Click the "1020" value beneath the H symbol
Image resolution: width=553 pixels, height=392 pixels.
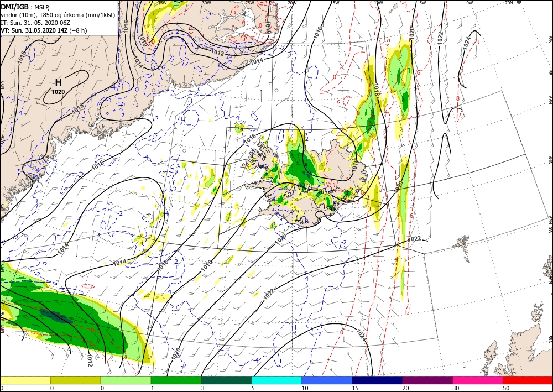[x=58, y=92]
